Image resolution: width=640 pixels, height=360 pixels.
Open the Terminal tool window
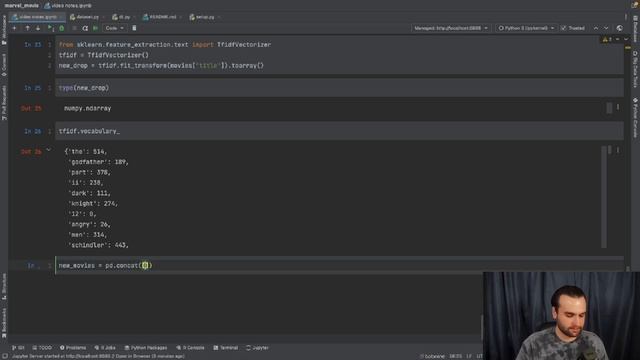coord(225,348)
